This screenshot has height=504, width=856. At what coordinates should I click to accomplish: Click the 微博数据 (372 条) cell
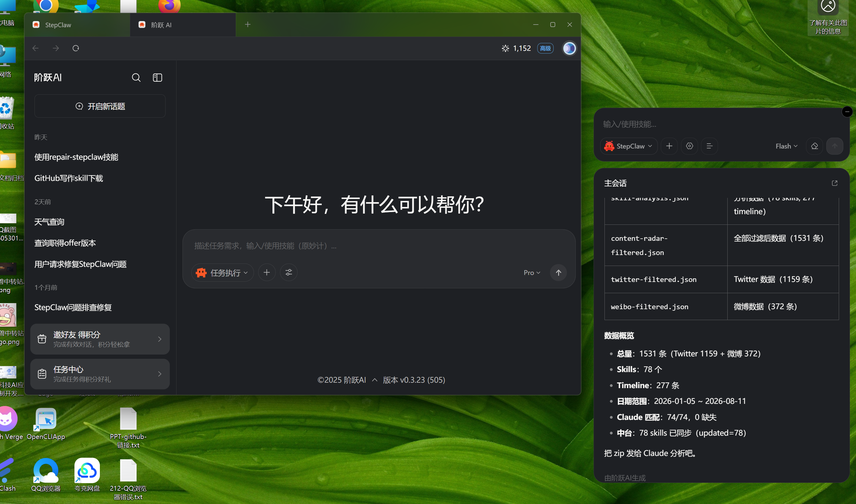pyautogui.click(x=783, y=307)
